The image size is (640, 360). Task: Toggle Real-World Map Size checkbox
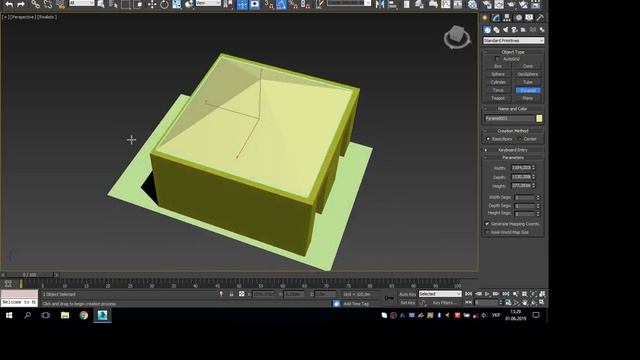tap(487, 232)
